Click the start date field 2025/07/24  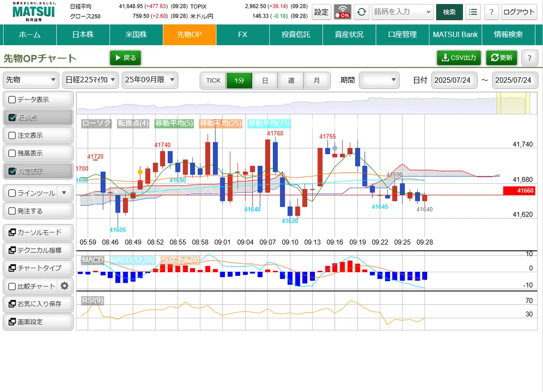[454, 80]
